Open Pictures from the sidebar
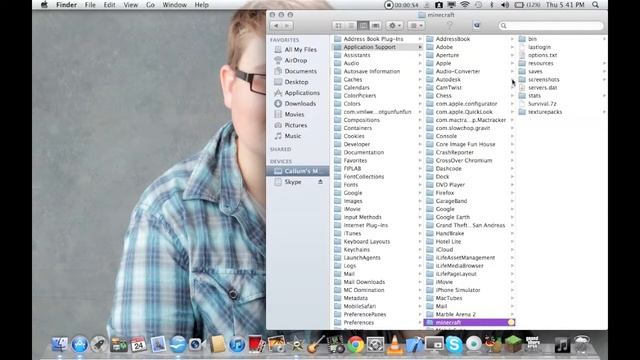640x360 pixels. (296, 125)
